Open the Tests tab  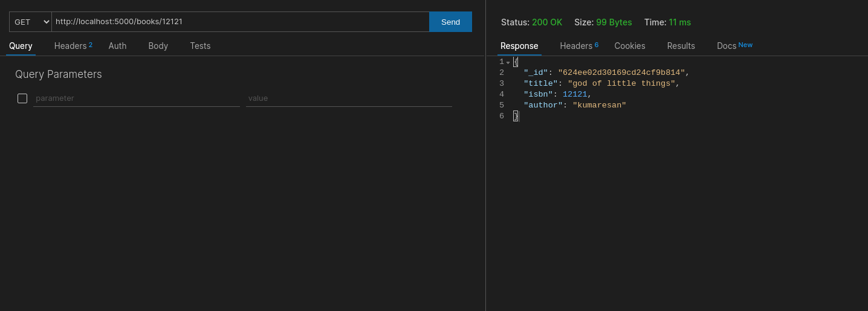coord(200,46)
